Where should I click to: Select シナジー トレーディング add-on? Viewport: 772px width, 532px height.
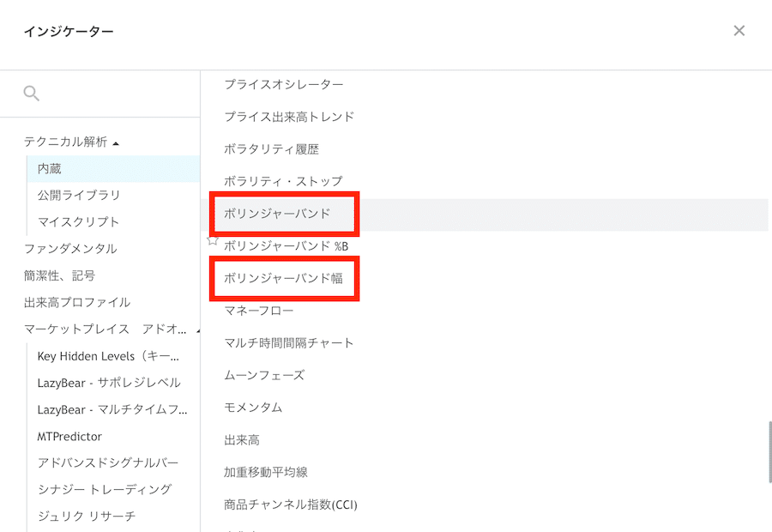coord(105,490)
